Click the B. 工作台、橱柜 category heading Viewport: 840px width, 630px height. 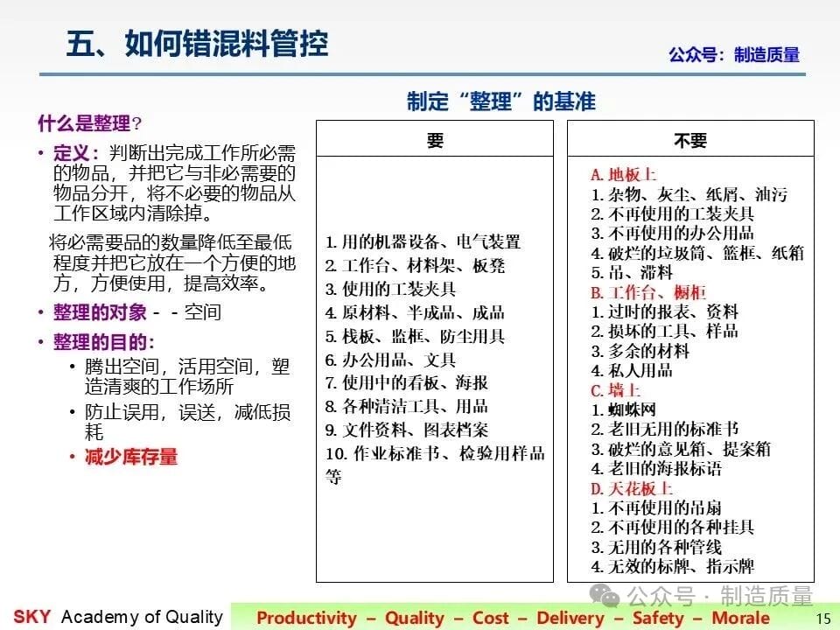coord(648,292)
